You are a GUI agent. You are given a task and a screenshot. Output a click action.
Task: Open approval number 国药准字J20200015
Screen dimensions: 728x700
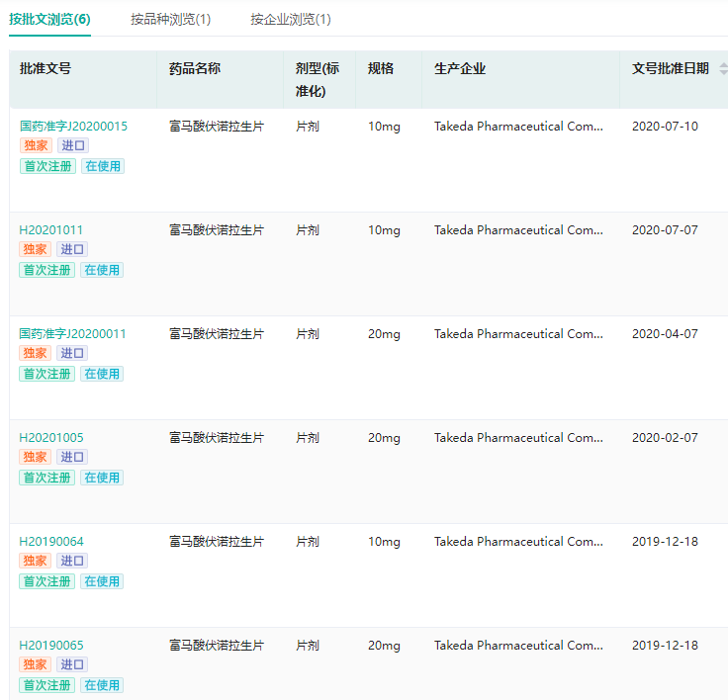point(73,127)
